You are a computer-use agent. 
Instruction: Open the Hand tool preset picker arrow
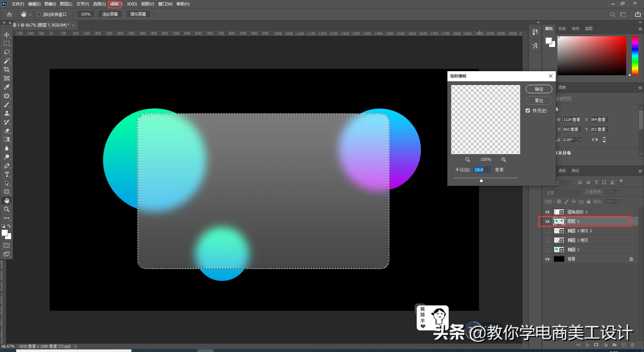point(30,14)
